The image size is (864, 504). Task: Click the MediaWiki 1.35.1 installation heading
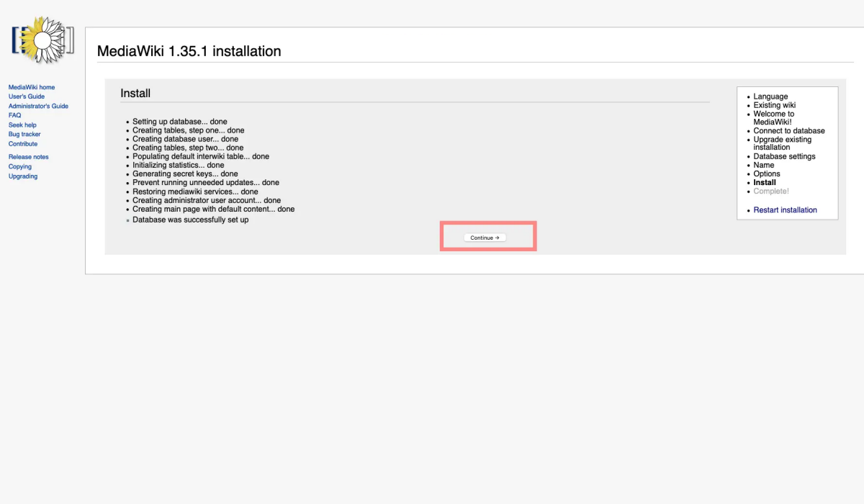(x=189, y=51)
